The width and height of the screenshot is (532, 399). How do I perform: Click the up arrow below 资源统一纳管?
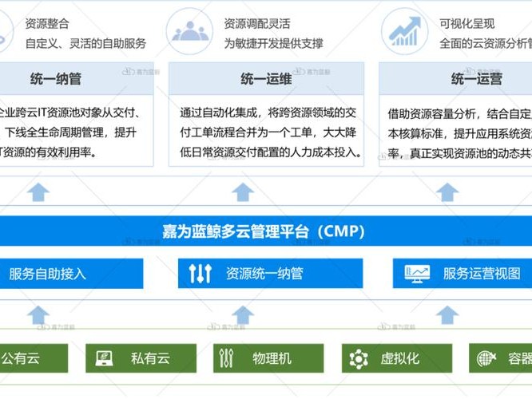[x=243, y=315]
